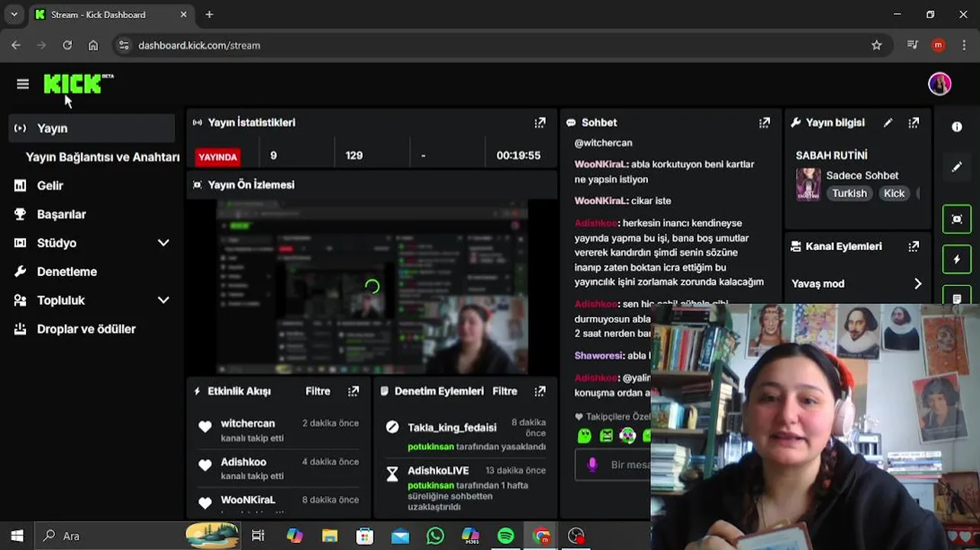Screen dimensions: 980x550
Task: Click the YAYINDA live status badge
Action: click(218, 157)
